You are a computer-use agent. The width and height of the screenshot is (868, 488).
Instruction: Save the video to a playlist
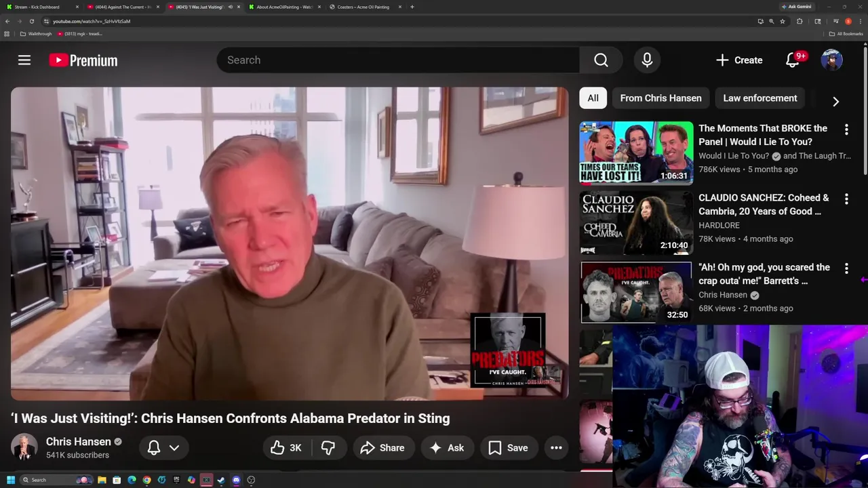coord(508,448)
